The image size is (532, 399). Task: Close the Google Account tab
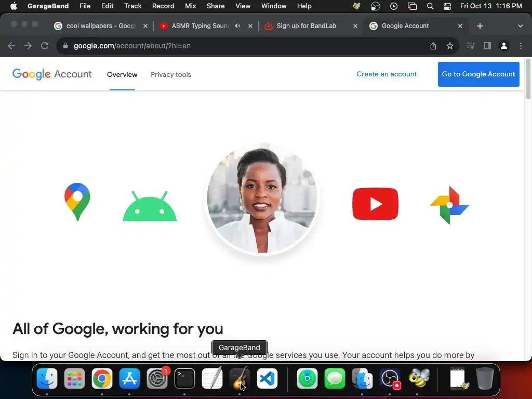click(460, 26)
